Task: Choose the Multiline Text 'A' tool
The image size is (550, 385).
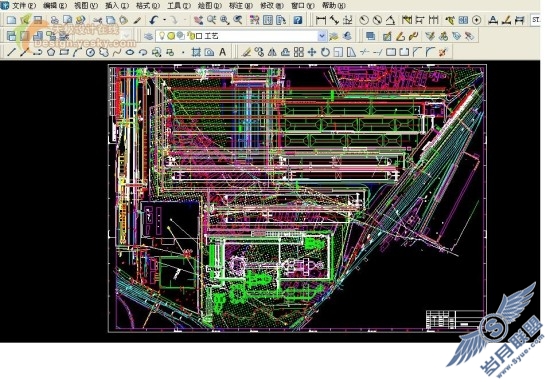Action: [222, 52]
